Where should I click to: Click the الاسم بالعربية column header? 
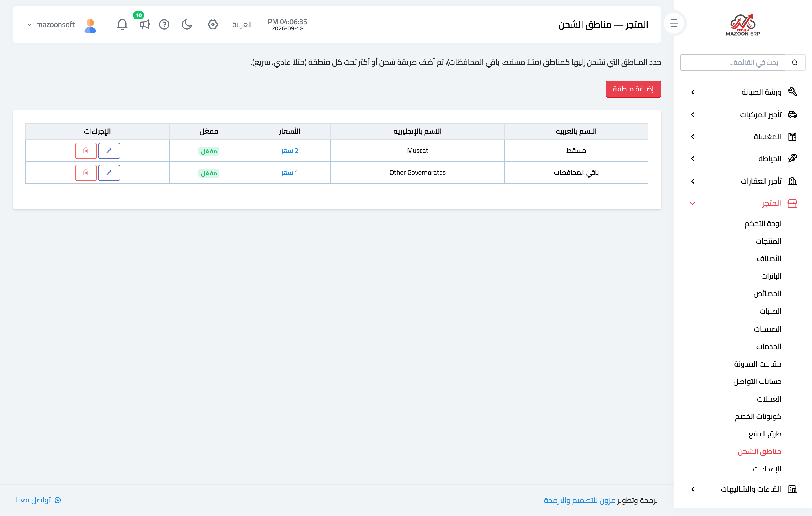tap(576, 131)
